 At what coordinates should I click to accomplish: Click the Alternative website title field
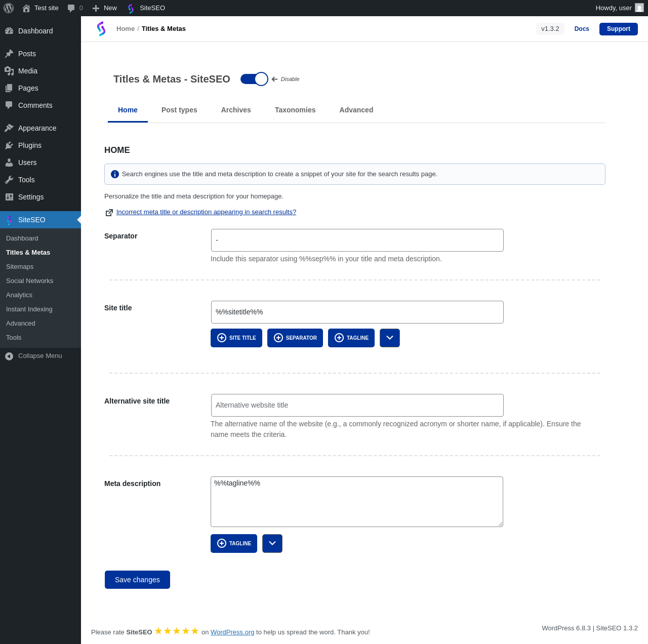pyautogui.click(x=357, y=406)
